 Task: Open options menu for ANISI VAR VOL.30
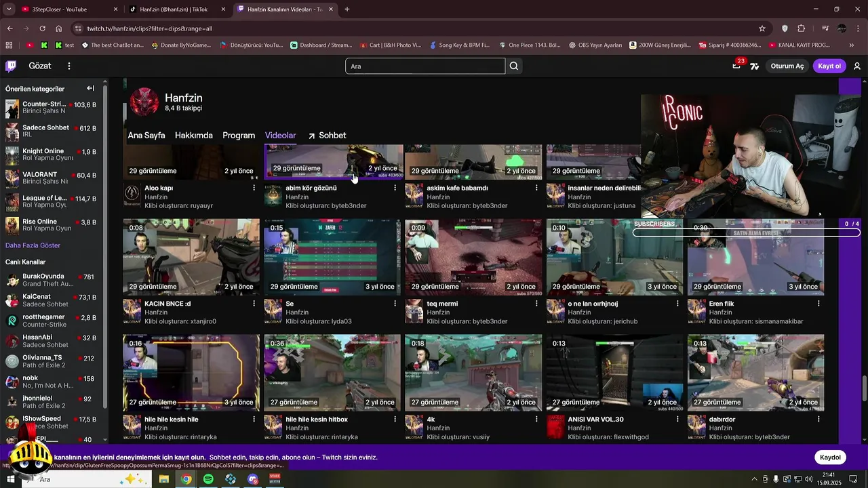click(677, 420)
